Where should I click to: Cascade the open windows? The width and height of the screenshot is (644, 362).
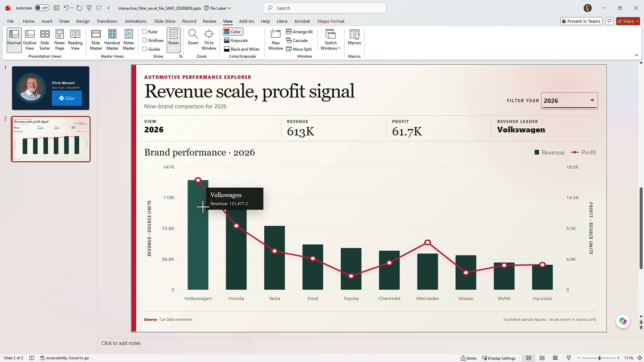297,40
